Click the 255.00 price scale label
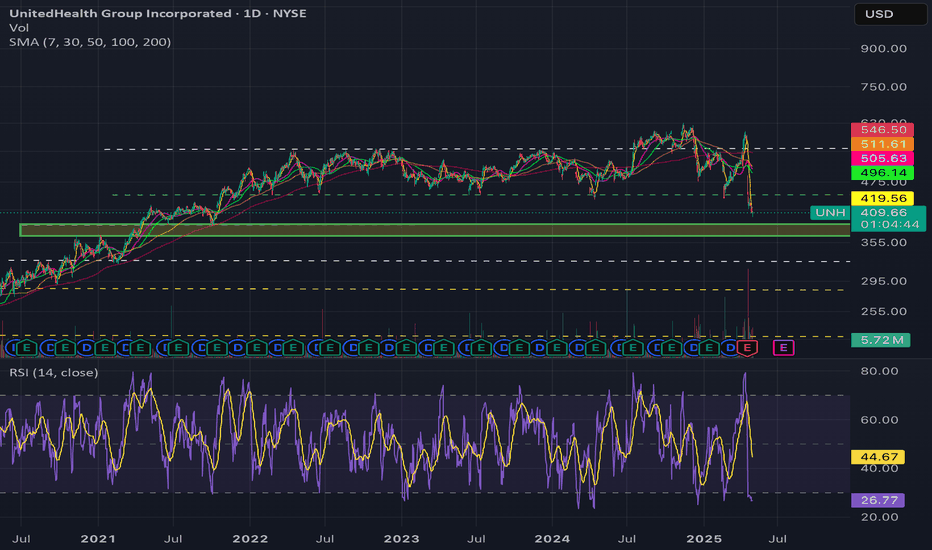932x550 pixels. coord(883,312)
